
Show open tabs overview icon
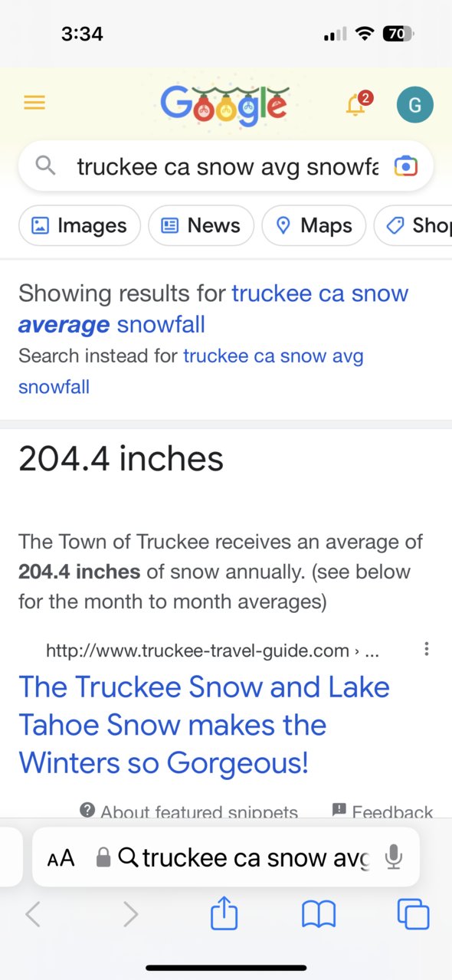coord(414,914)
